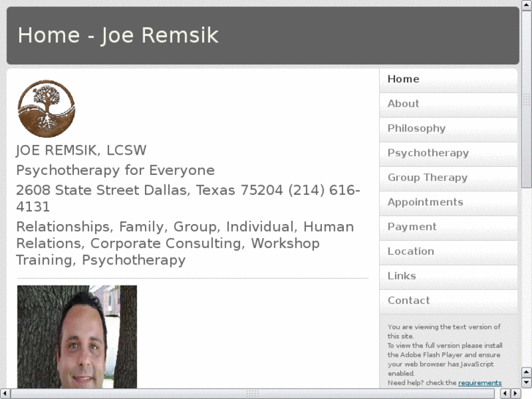Image resolution: width=532 pixels, height=399 pixels.
Task: Click the 'Psychotherapy for Everyone' tagline
Action: pyautogui.click(x=116, y=170)
